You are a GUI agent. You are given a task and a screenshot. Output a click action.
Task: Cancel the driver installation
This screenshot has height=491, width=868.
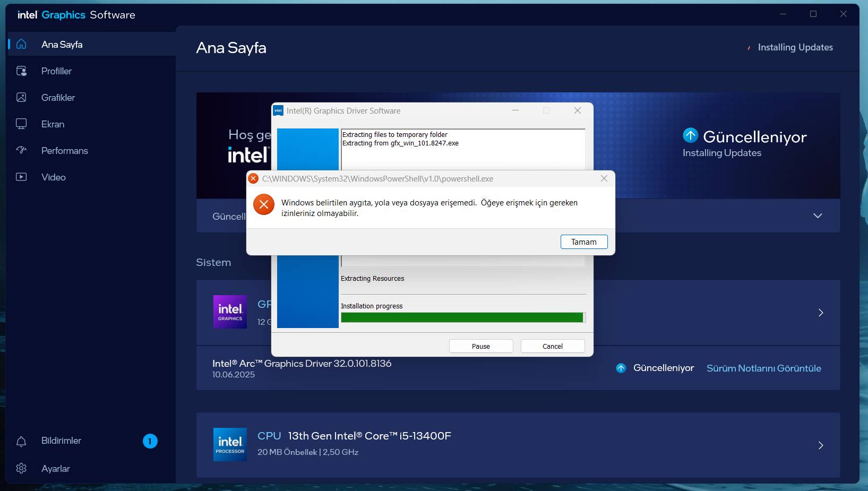553,346
